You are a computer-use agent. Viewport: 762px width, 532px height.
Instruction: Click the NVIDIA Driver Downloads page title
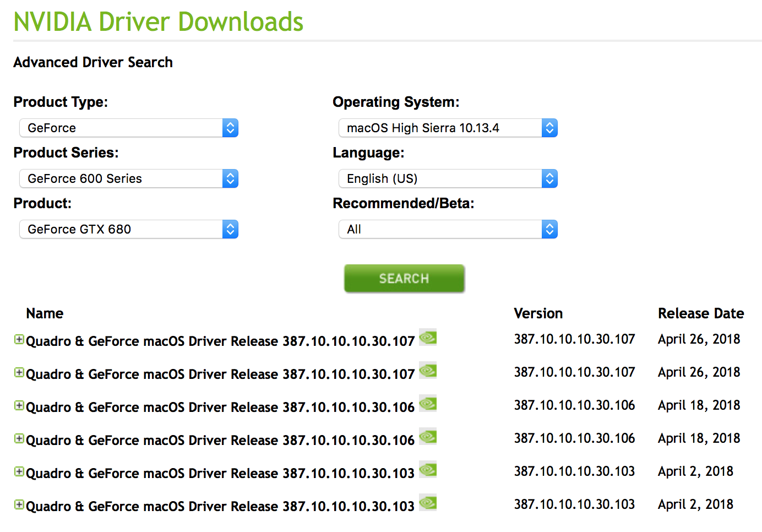click(x=159, y=22)
